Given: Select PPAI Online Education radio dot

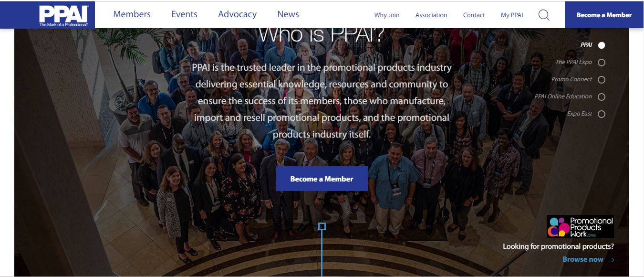Looking at the screenshot, I should 602,96.
